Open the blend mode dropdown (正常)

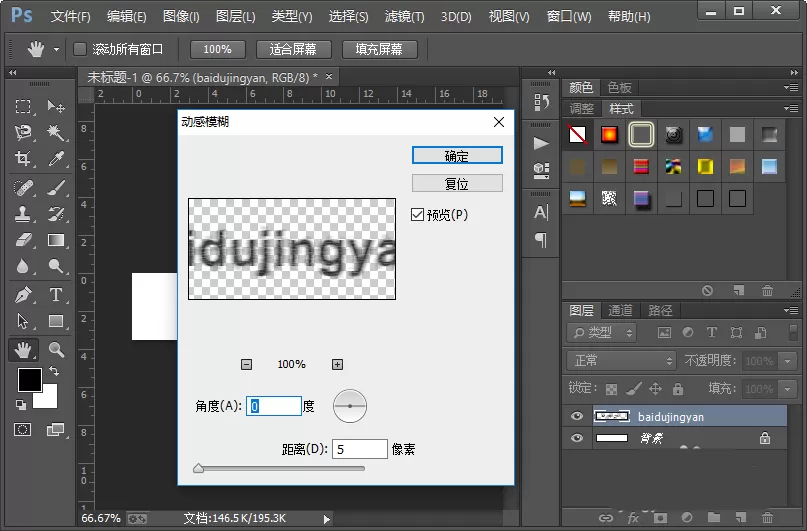click(621, 361)
